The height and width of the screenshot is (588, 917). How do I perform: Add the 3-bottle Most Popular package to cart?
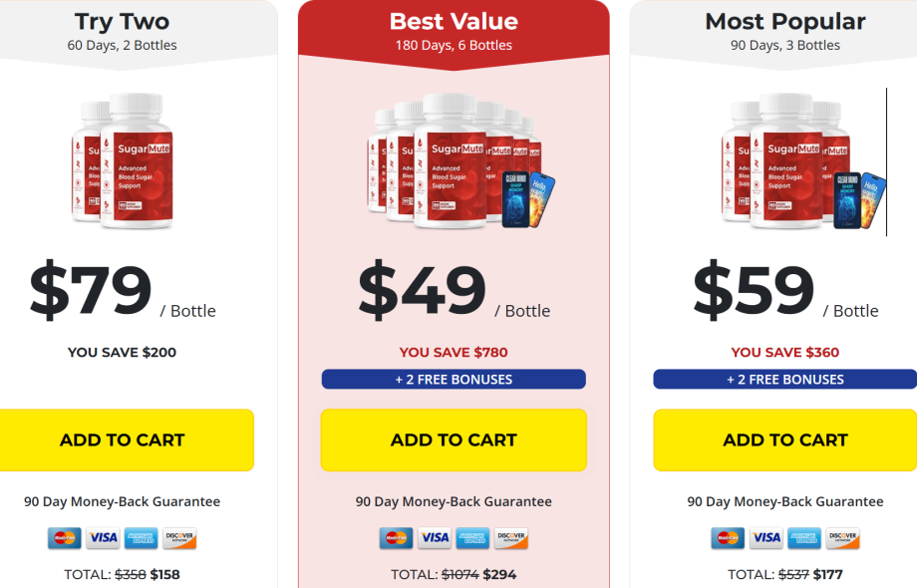tap(785, 440)
